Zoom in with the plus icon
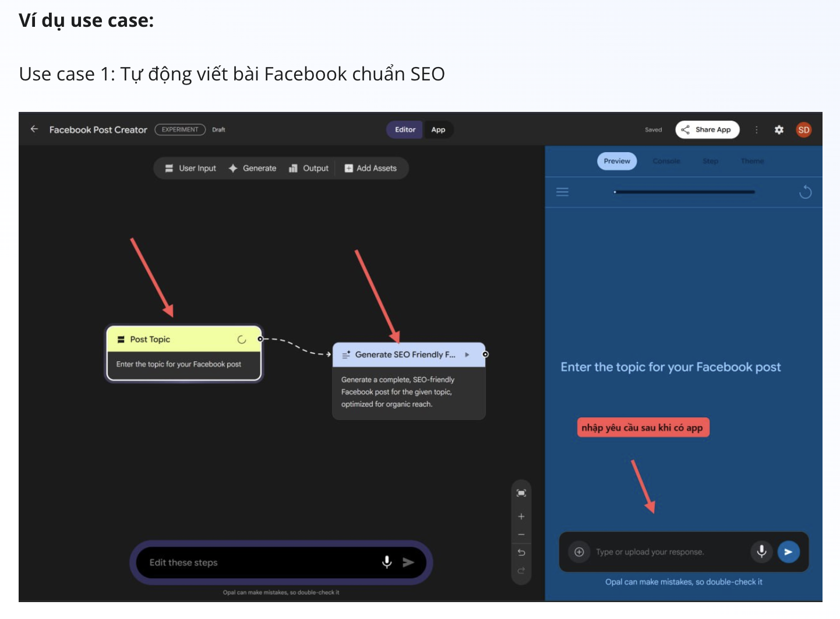Viewport: 840px width, 619px height. tap(521, 516)
